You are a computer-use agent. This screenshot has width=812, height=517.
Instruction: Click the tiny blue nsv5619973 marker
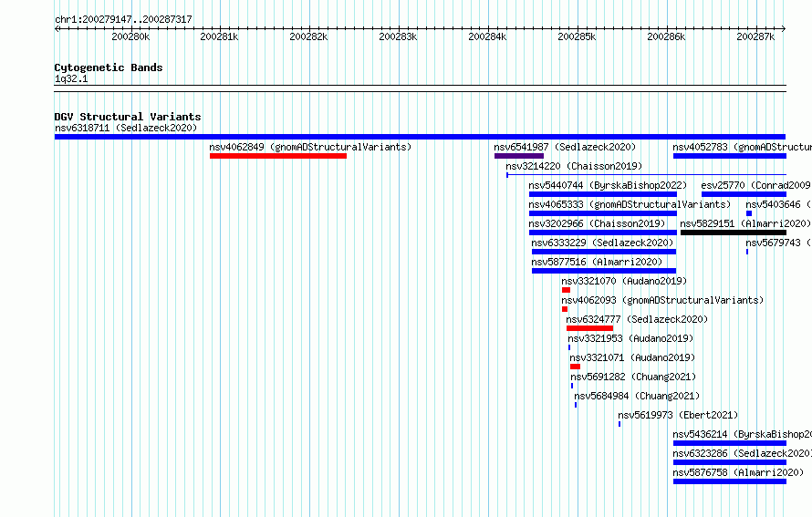pos(619,424)
